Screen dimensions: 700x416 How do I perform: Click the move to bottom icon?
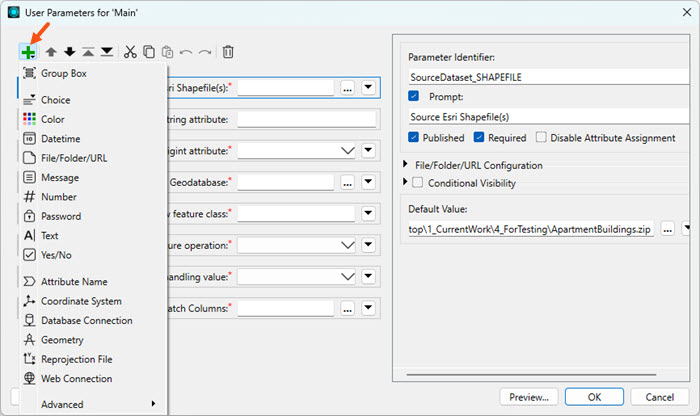[x=106, y=51]
